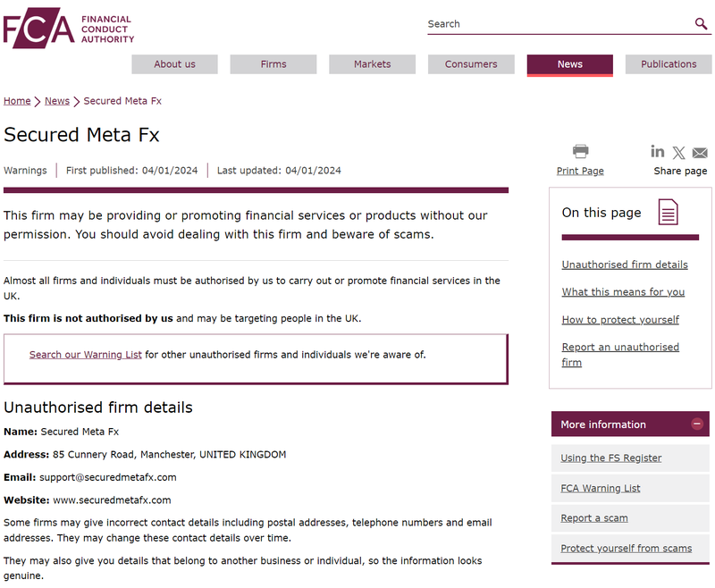Select How to protect yourself link
The height and width of the screenshot is (588, 715).
tap(621, 319)
